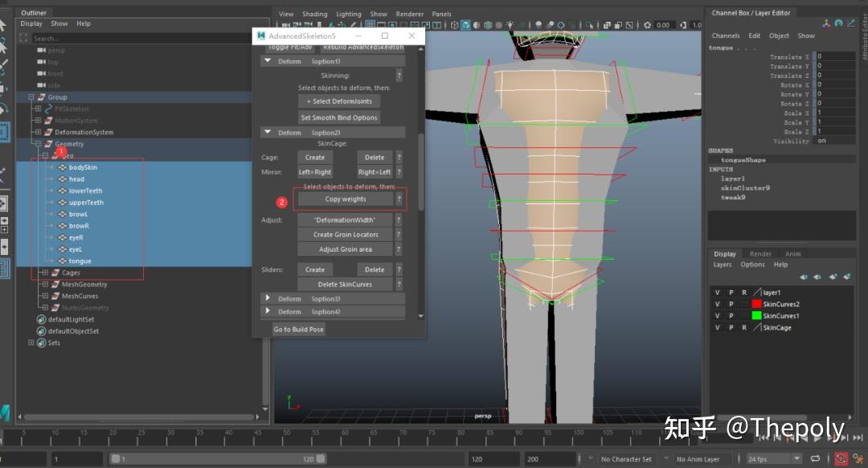
Task: Expand the Deform (option3) section
Action: (x=268, y=298)
